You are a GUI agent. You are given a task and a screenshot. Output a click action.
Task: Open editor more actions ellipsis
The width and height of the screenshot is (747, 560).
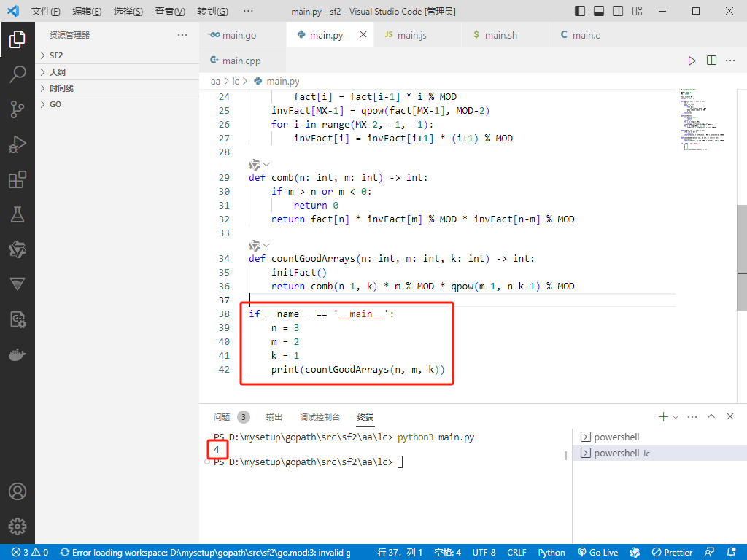point(730,61)
